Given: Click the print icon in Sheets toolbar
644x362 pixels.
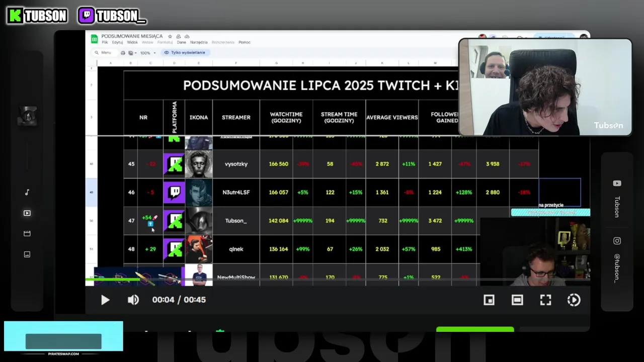Looking at the screenshot, I should 122,53.
